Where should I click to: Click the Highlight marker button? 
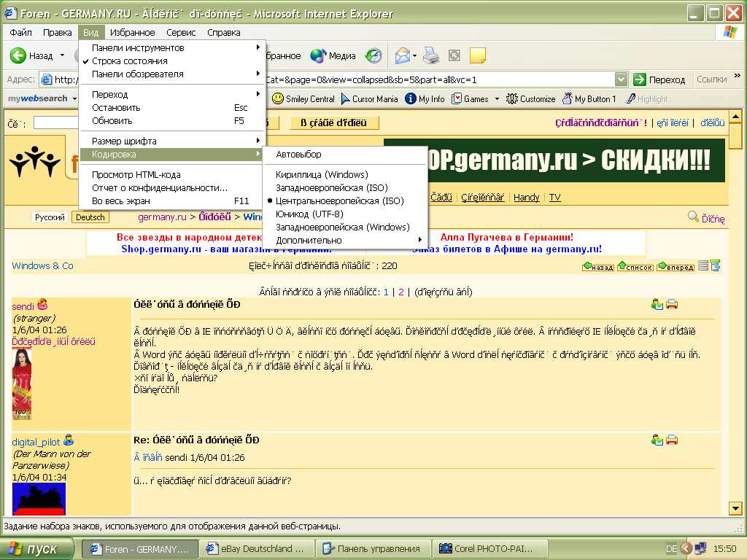coord(647,98)
